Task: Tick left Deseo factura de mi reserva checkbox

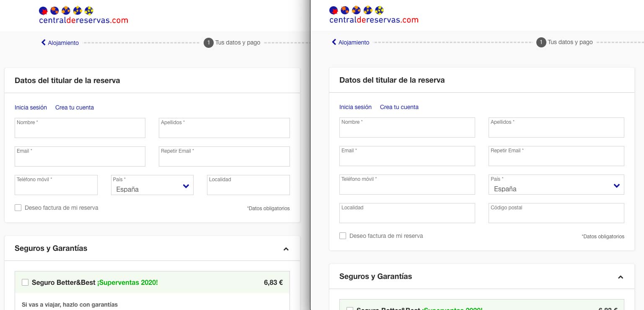Action: (18, 208)
